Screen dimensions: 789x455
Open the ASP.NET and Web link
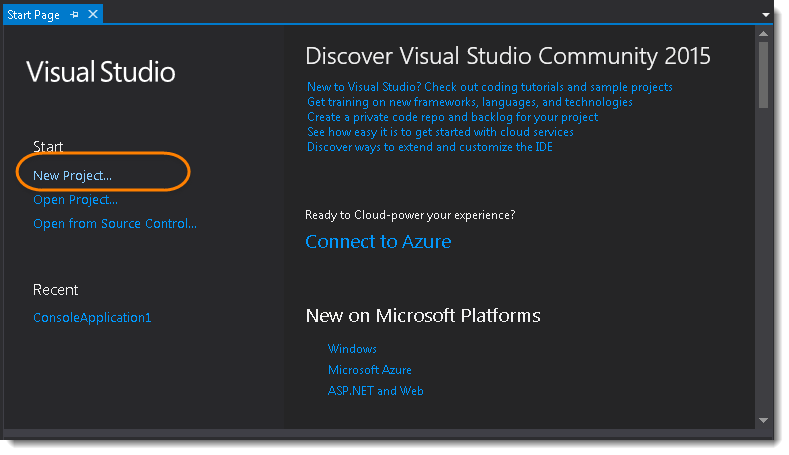pyautogui.click(x=375, y=391)
